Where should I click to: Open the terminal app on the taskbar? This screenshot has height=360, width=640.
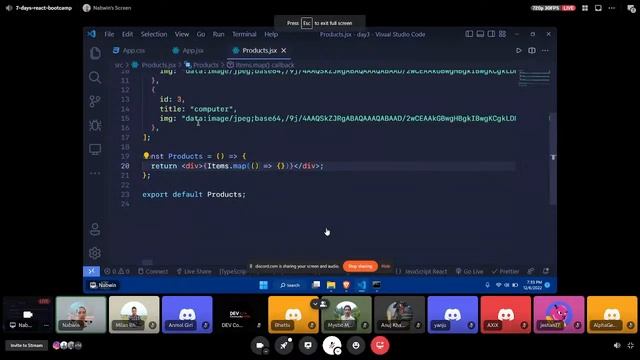(x=376, y=285)
